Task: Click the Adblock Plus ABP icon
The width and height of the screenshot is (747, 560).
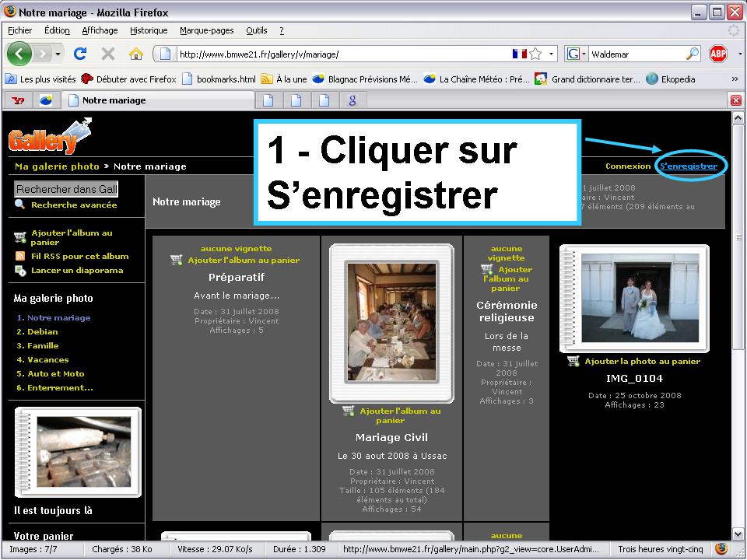Action: pos(718,54)
